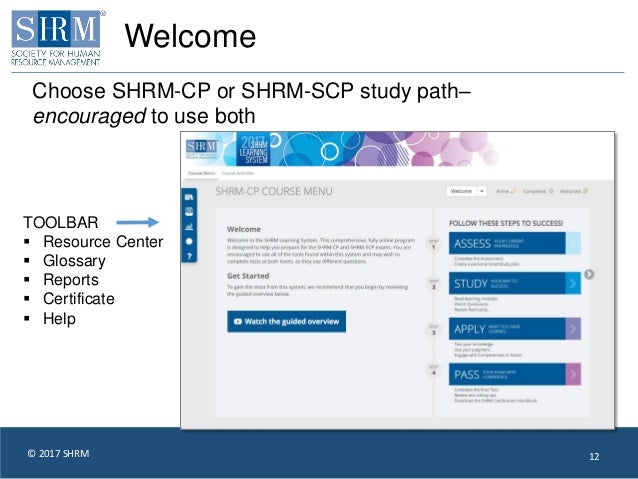Switch to the Course Activities tab

[x=238, y=173]
